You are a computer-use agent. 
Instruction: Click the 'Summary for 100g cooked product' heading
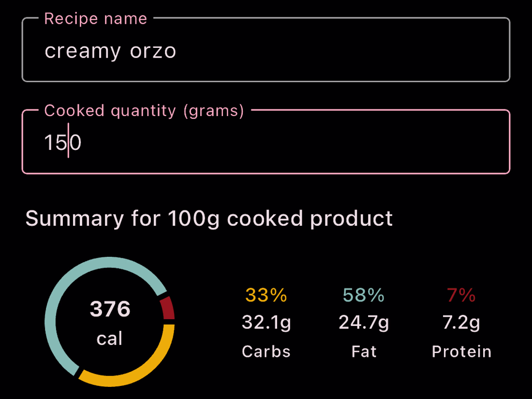click(209, 219)
